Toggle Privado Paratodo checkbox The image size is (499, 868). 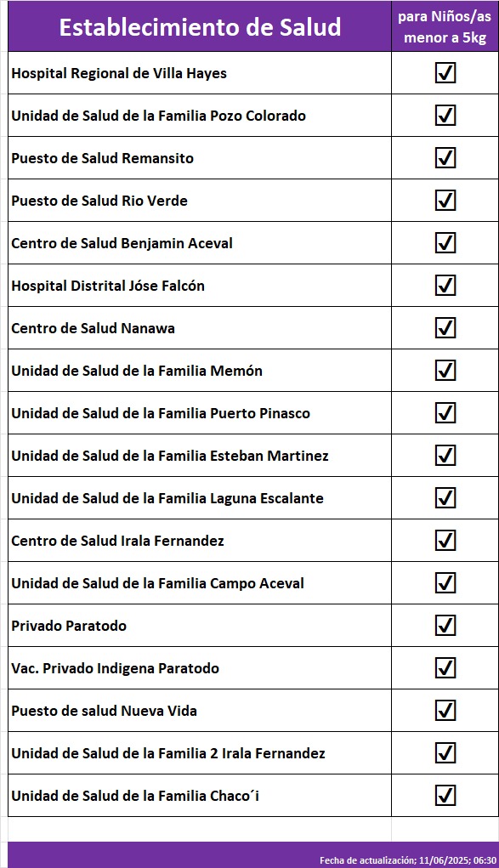[445, 625]
